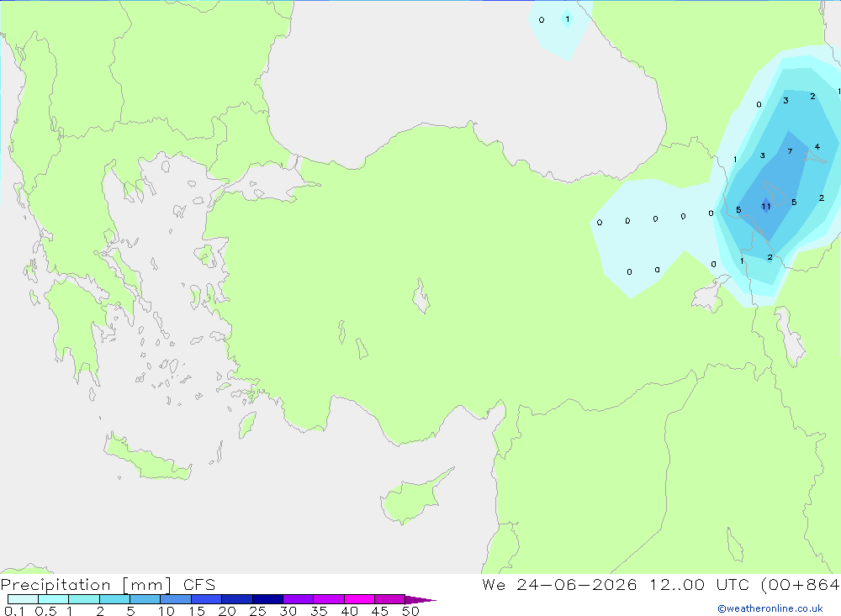Select the 'Precipitation [mm]' title text
Screen dimensions: 841x616
pos(86,585)
